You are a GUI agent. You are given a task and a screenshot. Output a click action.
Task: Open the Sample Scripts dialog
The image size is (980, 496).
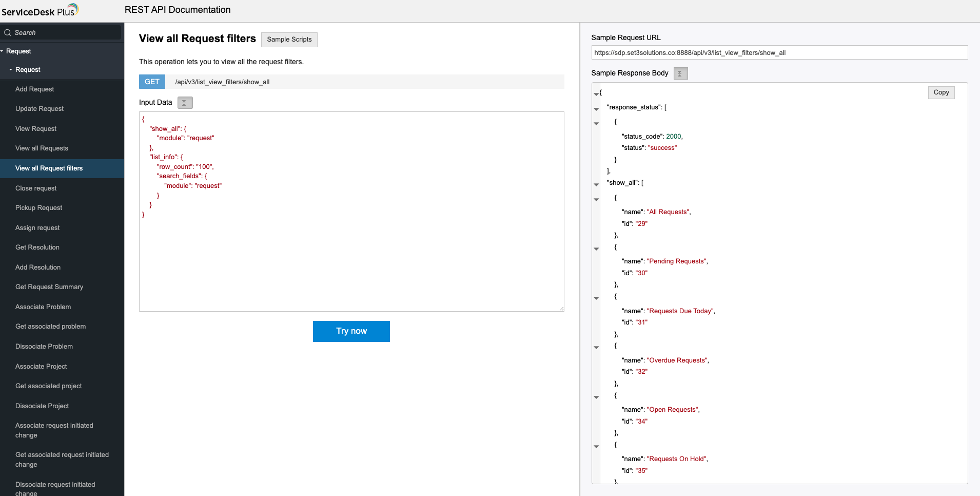click(x=289, y=40)
